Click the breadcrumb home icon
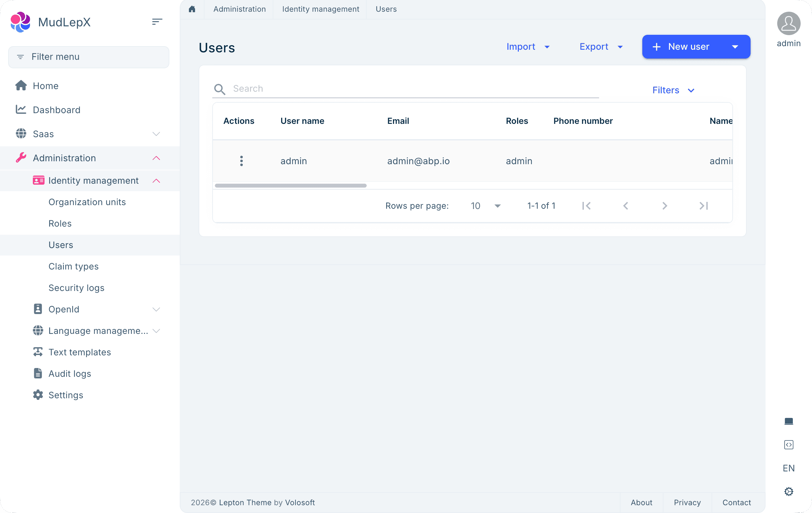The image size is (812, 513). pos(192,9)
